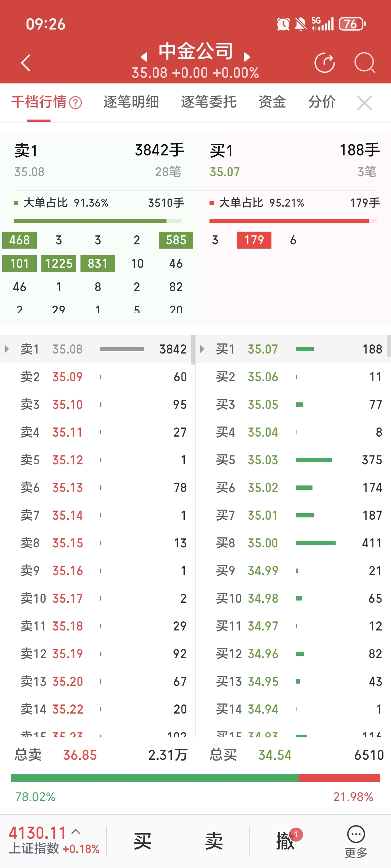The image size is (391, 868).
Task: Expand the 买1 35.07 row
Action: [x=202, y=349]
